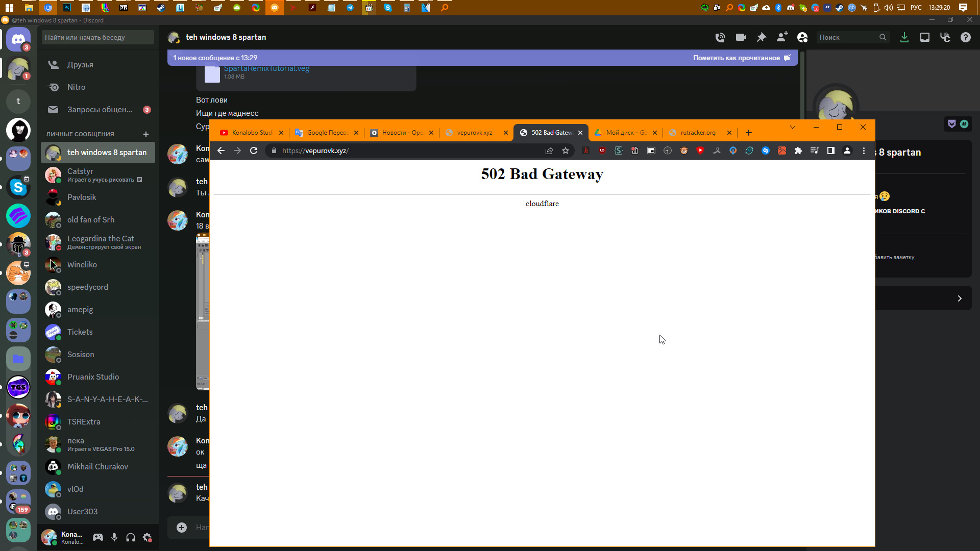Screen dimensions: 980x551
Task: Switch to the Google Translate tab
Action: [x=327, y=133]
